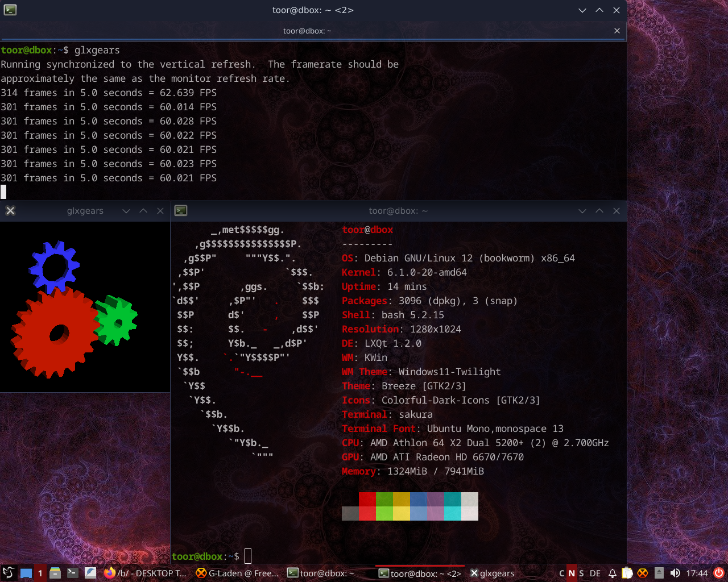
Task: Close the toor@dbox: ~ <2> terminal window
Action: tap(617, 10)
